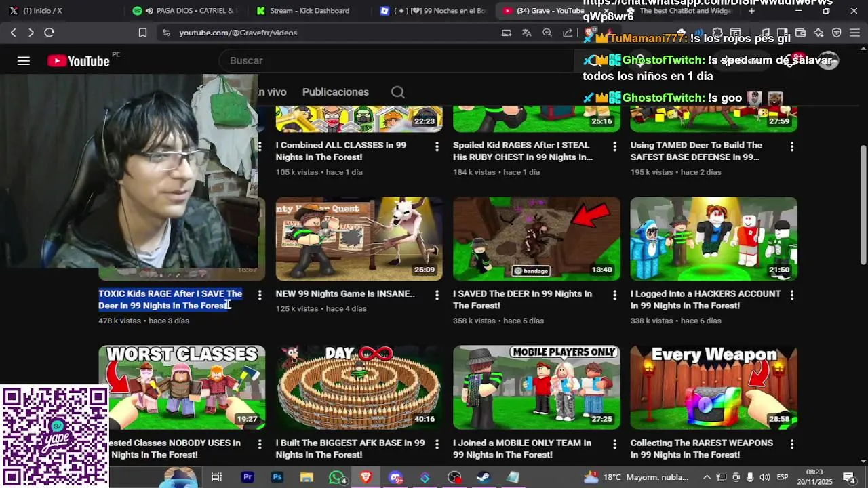
Task: Open TOXIC Kids RAGE video title
Action: click(170, 300)
